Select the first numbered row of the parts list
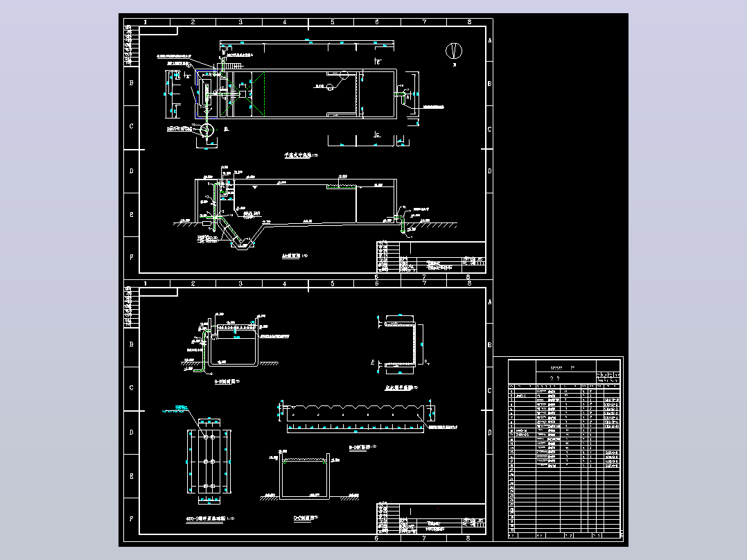Image resolution: width=747 pixels, height=560 pixels. click(565, 392)
